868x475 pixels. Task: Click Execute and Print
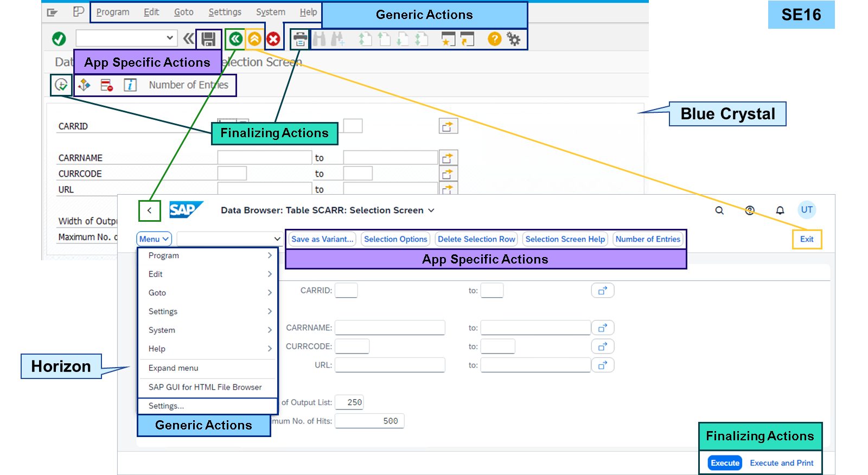[782, 463]
